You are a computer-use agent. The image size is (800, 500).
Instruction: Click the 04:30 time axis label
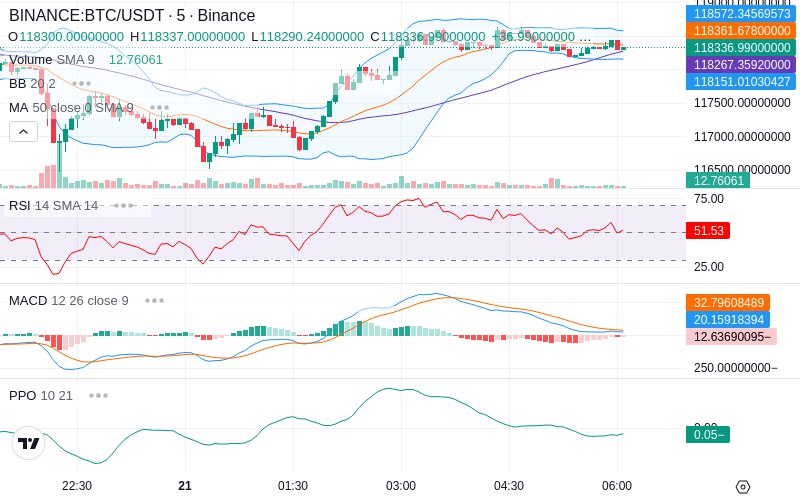[x=509, y=486]
